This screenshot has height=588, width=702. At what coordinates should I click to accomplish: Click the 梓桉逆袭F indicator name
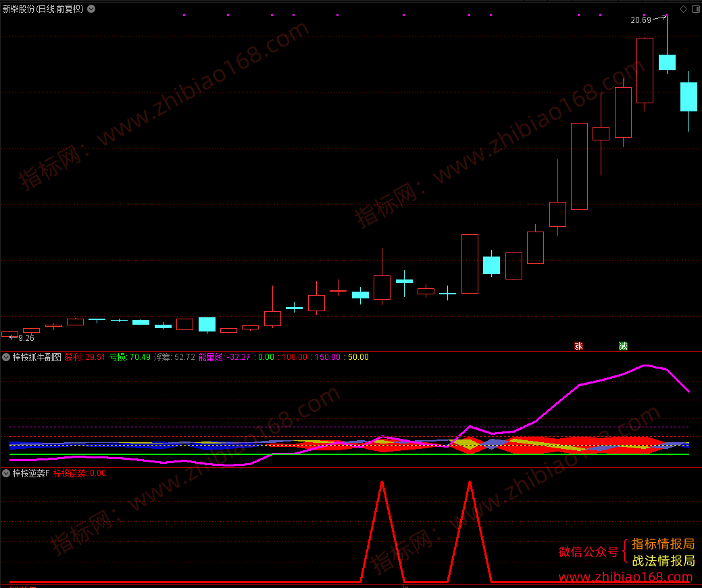tap(30, 473)
